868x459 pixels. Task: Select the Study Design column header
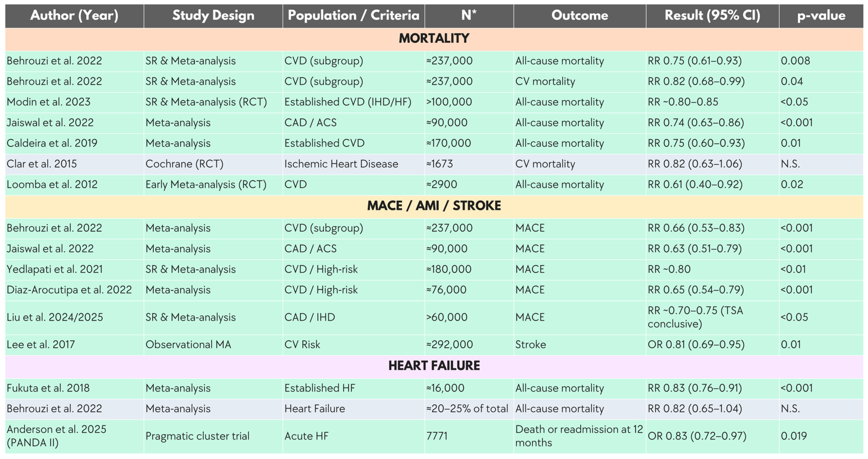point(213,15)
